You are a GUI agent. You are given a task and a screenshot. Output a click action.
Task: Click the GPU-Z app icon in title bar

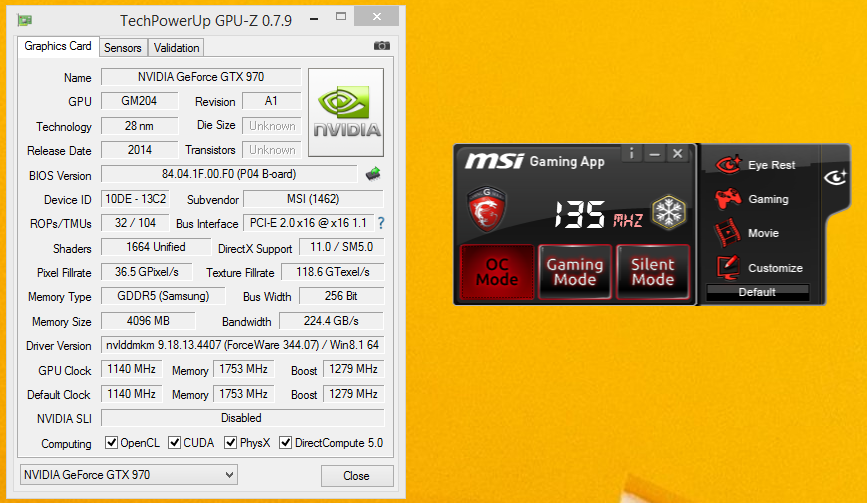pos(25,20)
